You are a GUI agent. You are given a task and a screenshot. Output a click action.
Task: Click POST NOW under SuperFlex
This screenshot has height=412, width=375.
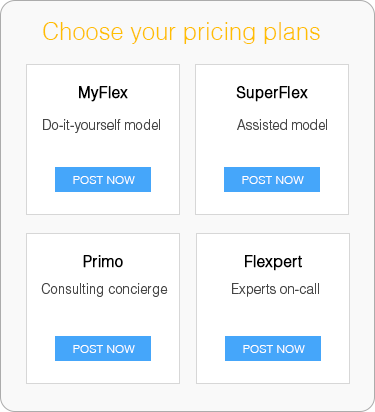(x=272, y=180)
